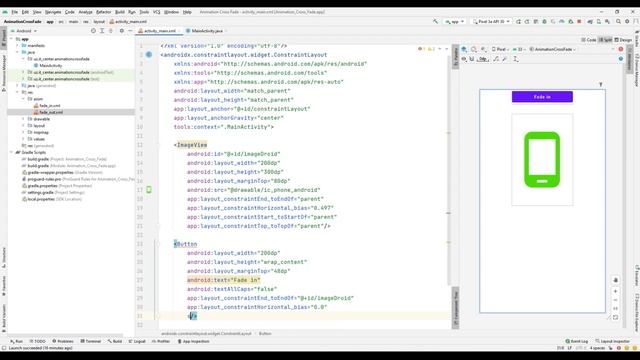The image size is (640, 360).
Task: Select the green phone ImageView in preview
Action: coord(542,160)
